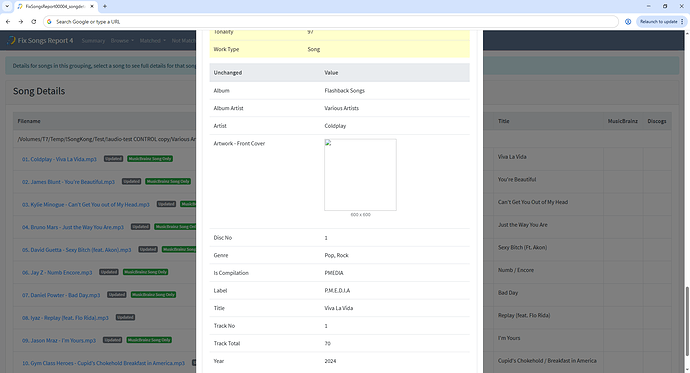
Task: Open the Summary navbar item
Action: tap(93, 40)
